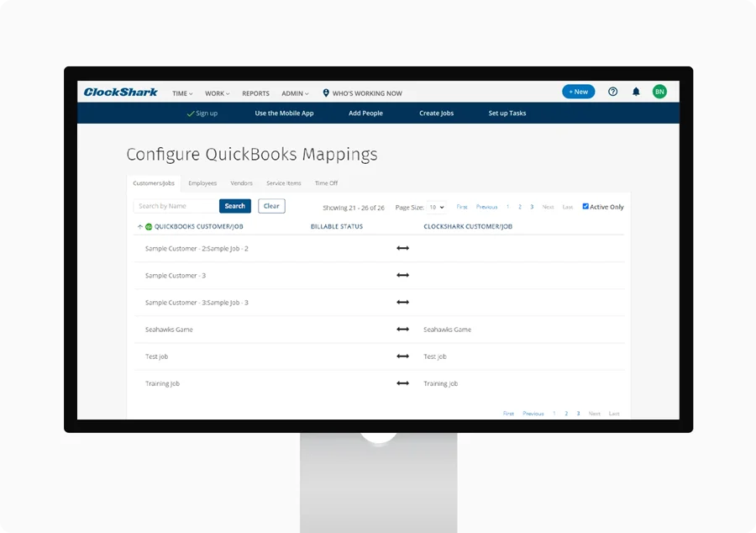Open the Page Size dropdown
Viewport: 756px width, 533px height.
[x=437, y=208]
